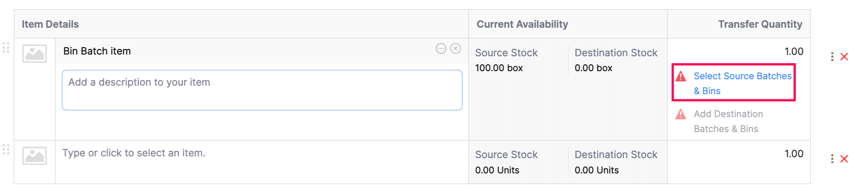Open the three-dot menu for Bin Batch item row
The height and width of the screenshot is (193, 868).
click(832, 57)
